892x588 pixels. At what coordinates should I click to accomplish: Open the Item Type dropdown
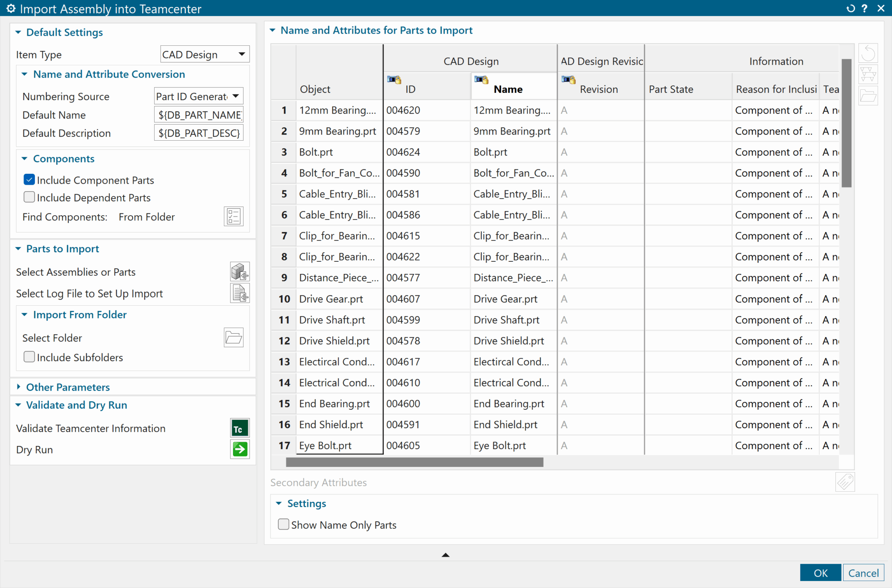[x=241, y=54]
